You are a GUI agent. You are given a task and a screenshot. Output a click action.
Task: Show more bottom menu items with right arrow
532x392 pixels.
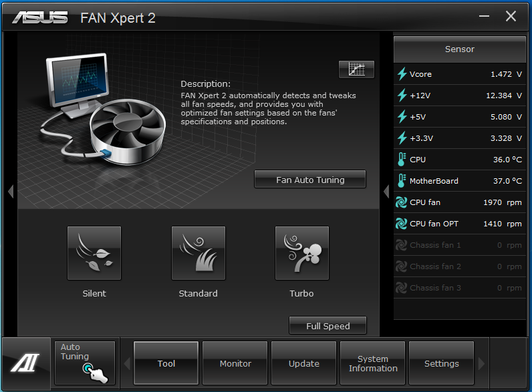(481, 363)
